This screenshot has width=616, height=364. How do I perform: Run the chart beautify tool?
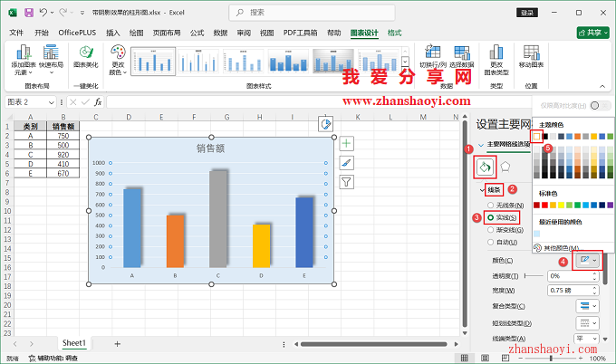[x=86, y=56]
